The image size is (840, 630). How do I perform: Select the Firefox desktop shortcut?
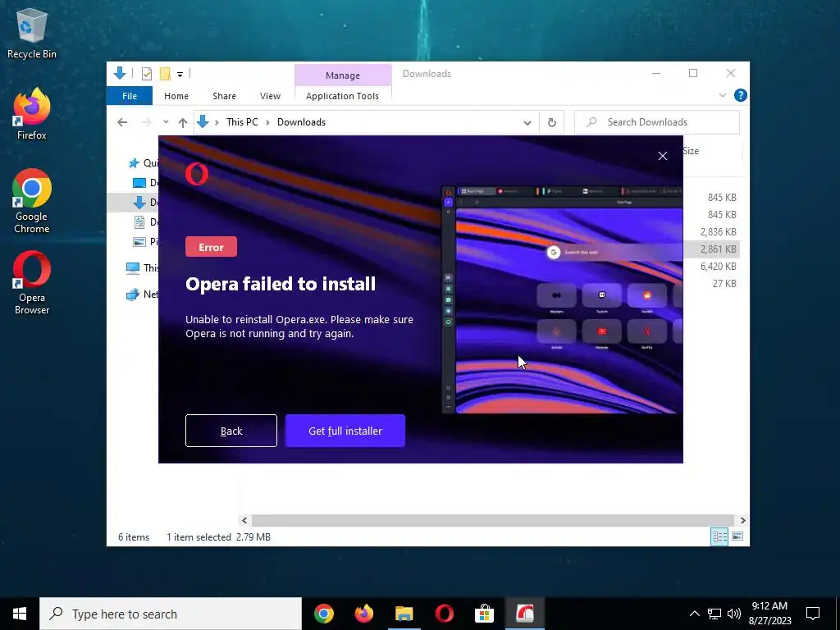click(32, 115)
